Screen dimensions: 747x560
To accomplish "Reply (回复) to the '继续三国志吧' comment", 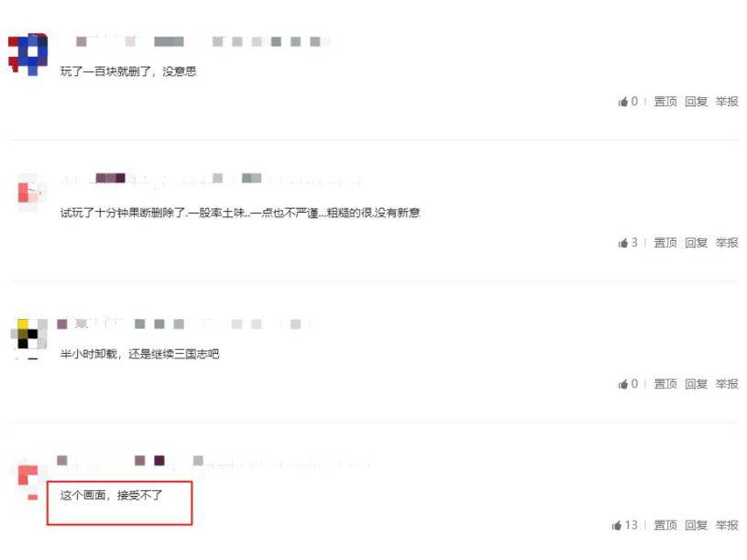I will 696,384.
